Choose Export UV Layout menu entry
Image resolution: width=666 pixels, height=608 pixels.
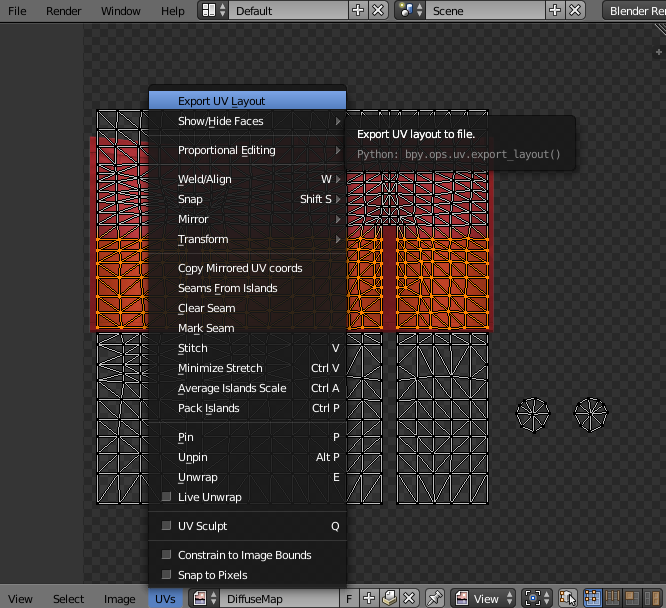[247, 101]
